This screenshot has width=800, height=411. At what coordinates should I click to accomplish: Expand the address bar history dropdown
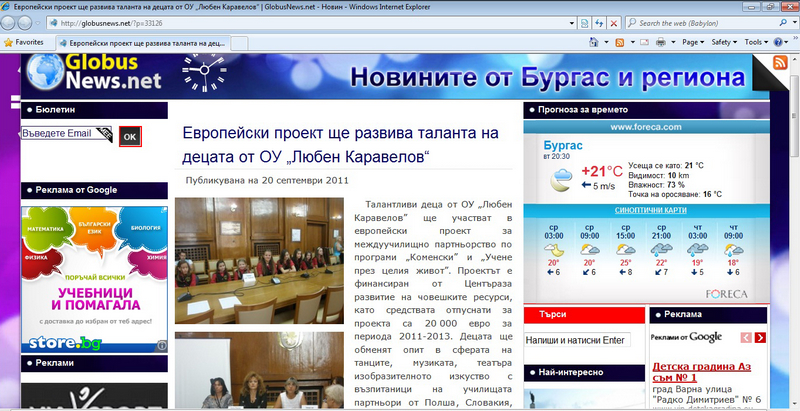572,23
